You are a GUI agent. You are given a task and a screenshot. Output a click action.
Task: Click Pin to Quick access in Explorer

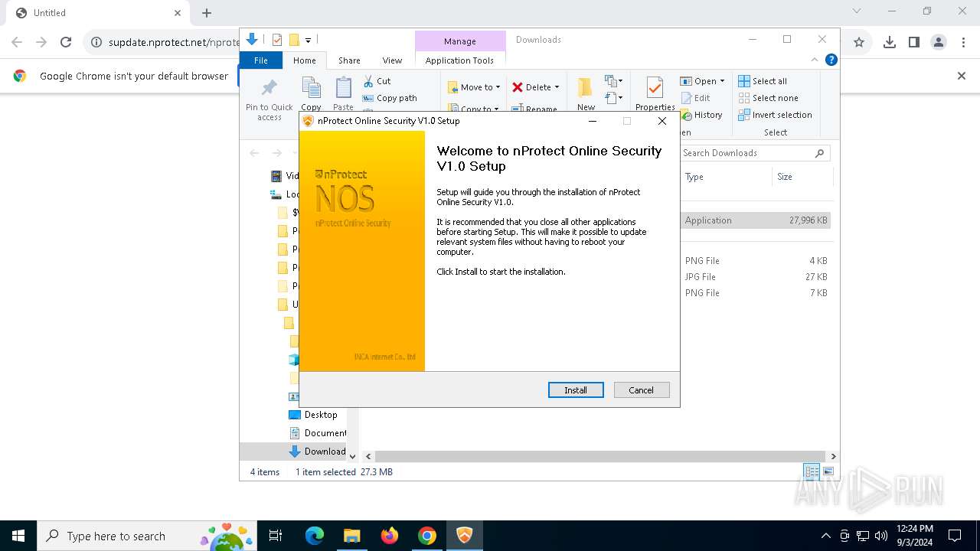269,99
